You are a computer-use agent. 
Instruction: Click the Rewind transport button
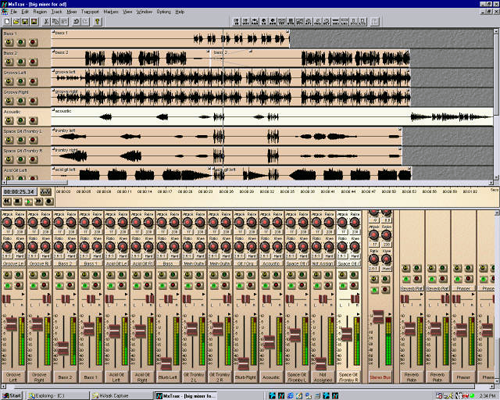7,201
